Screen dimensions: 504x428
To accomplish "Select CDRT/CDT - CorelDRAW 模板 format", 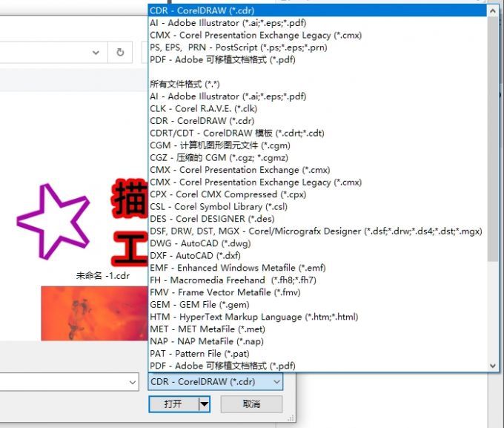I will (x=317, y=134).
